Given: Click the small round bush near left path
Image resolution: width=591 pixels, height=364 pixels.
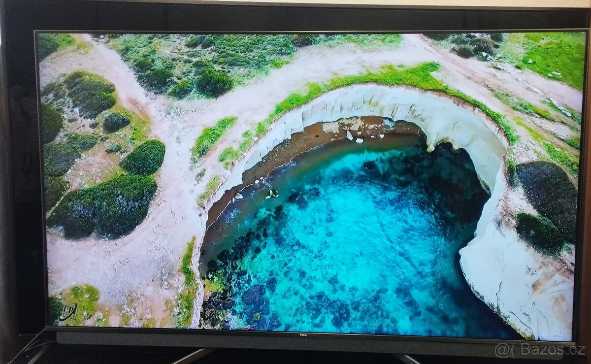Looking at the screenshot, I should point(116,122).
